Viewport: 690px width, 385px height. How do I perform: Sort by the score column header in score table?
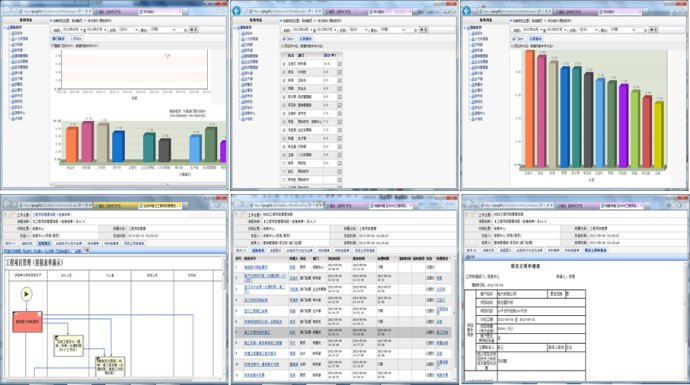(x=330, y=55)
